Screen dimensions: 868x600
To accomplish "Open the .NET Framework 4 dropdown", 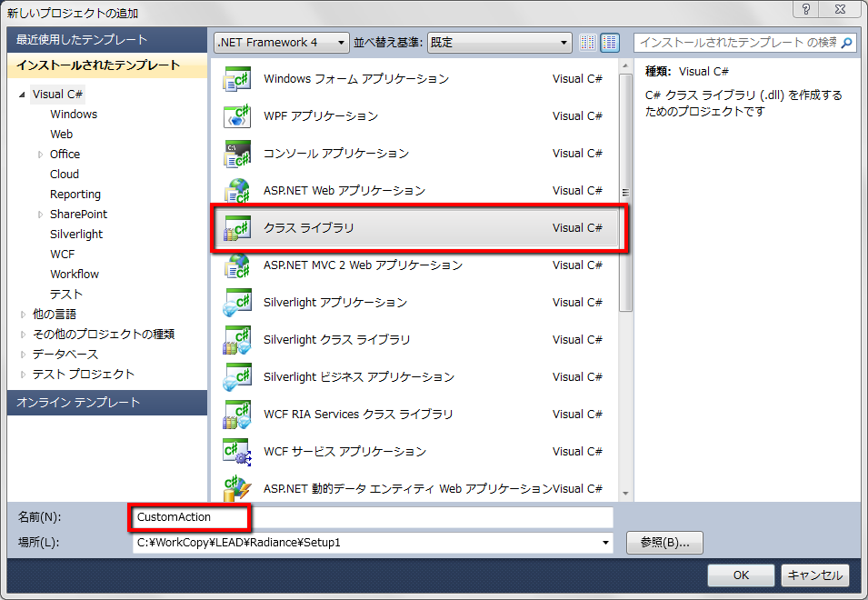I will tap(281, 43).
